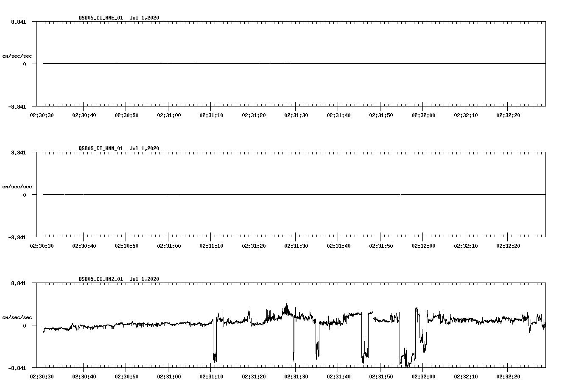The height and width of the screenshot is (392, 576).
Task: Click the 02:30:40 tick label on HNZ plot
Action: [x=84, y=377]
